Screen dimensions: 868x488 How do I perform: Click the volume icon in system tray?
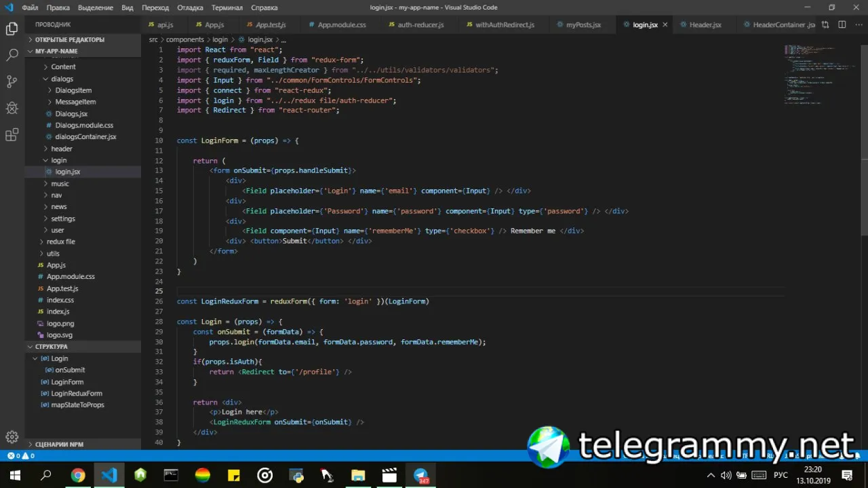pos(726,475)
